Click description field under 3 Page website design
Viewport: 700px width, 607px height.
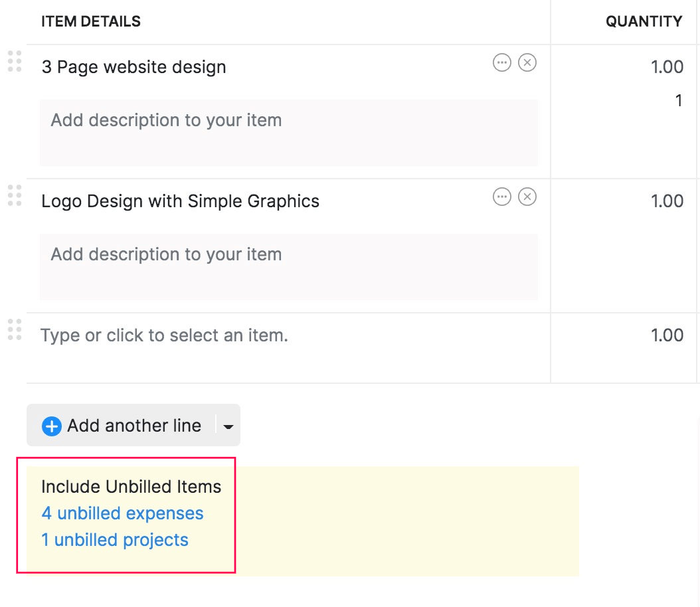point(289,133)
